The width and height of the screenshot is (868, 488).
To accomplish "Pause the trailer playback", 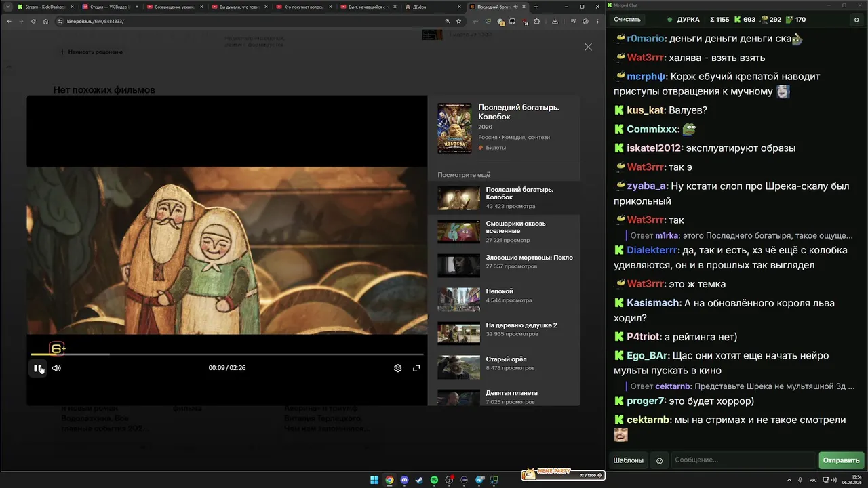I will pos(37,368).
